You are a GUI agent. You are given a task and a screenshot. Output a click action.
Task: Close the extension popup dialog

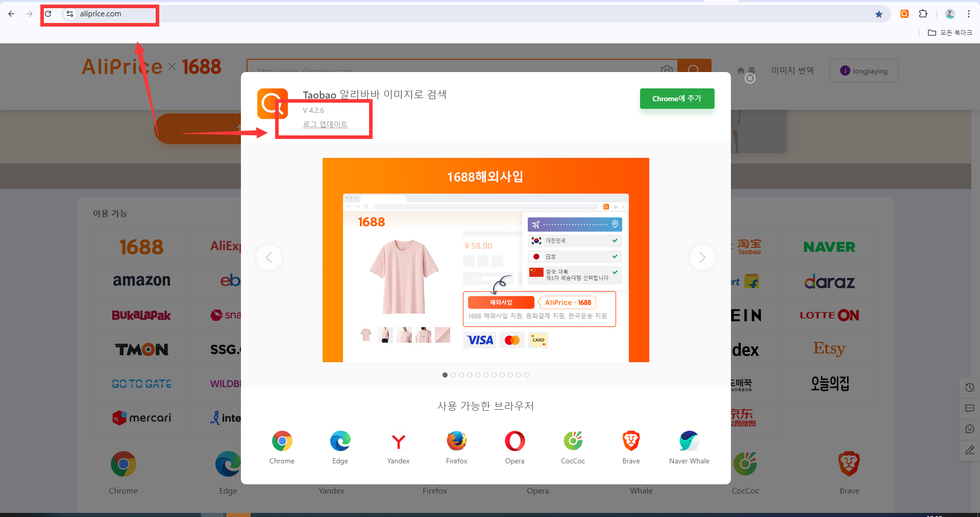(x=750, y=78)
